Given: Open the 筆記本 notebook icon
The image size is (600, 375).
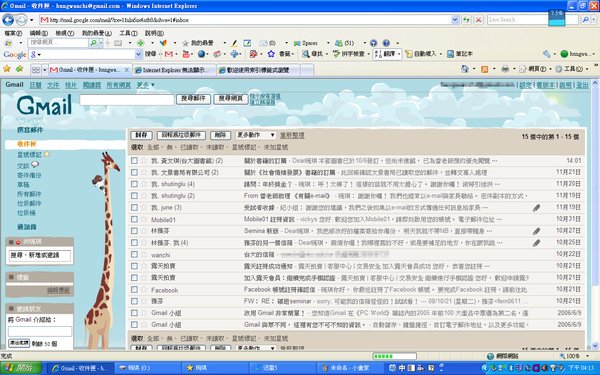Looking at the screenshot, I should pos(451,54).
